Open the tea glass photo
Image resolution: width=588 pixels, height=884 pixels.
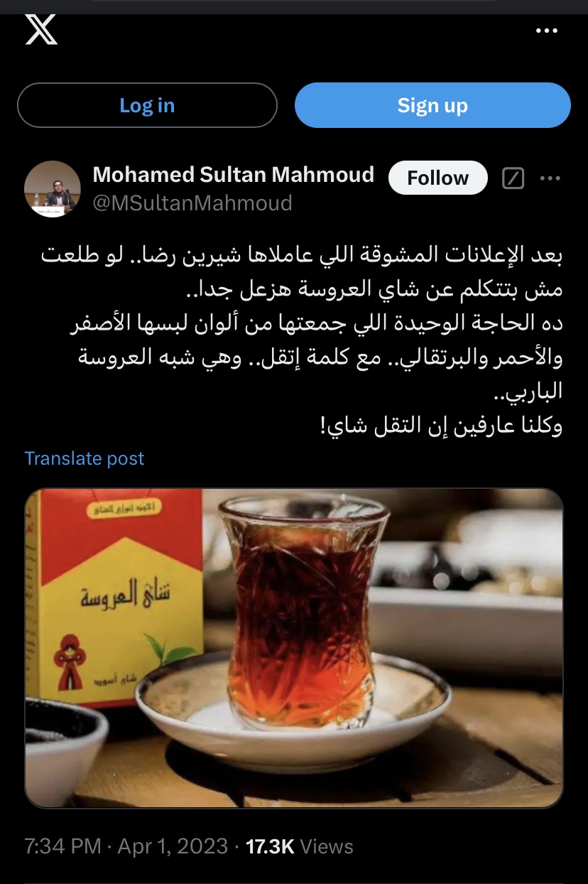tap(294, 648)
